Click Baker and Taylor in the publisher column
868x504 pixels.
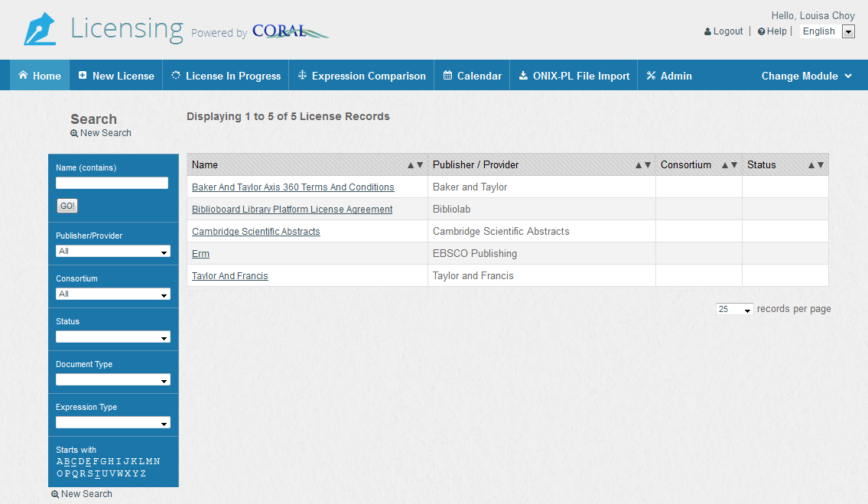coord(470,187)
